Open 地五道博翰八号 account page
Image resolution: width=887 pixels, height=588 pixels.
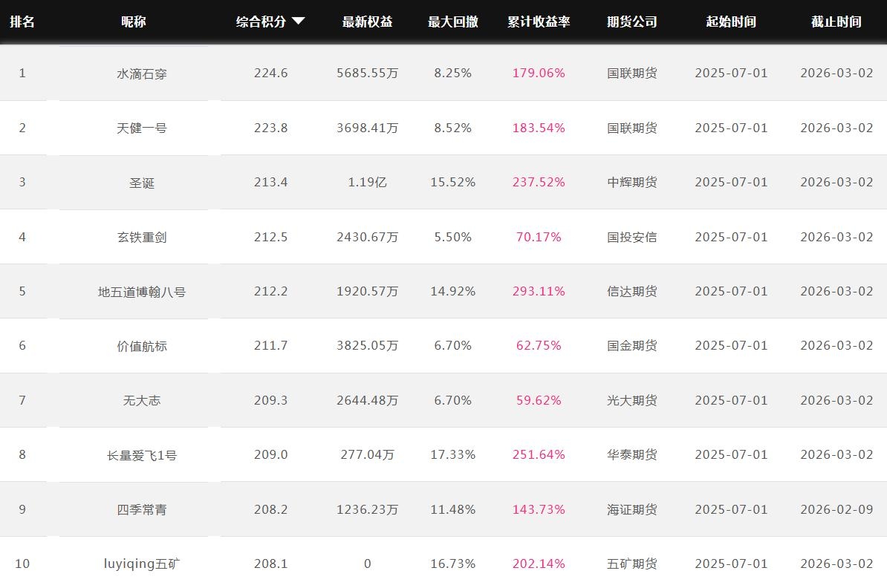142,292
